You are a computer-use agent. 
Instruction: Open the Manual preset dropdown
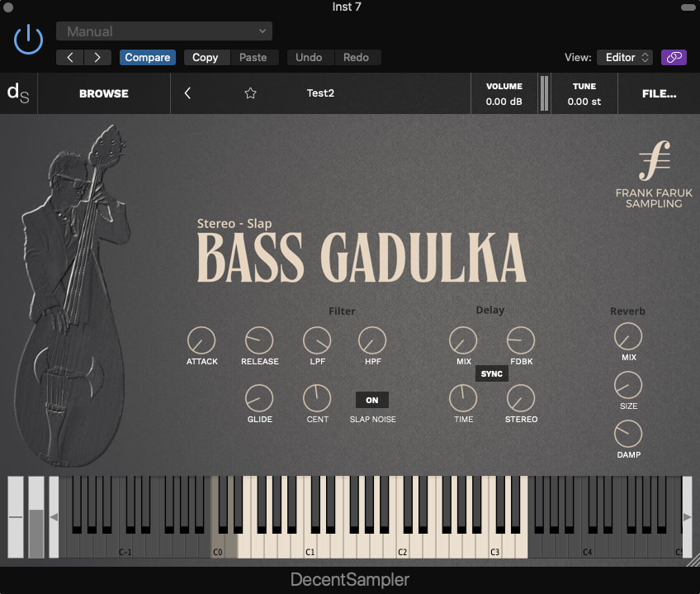pyautogui.click(x=163, y=31)
